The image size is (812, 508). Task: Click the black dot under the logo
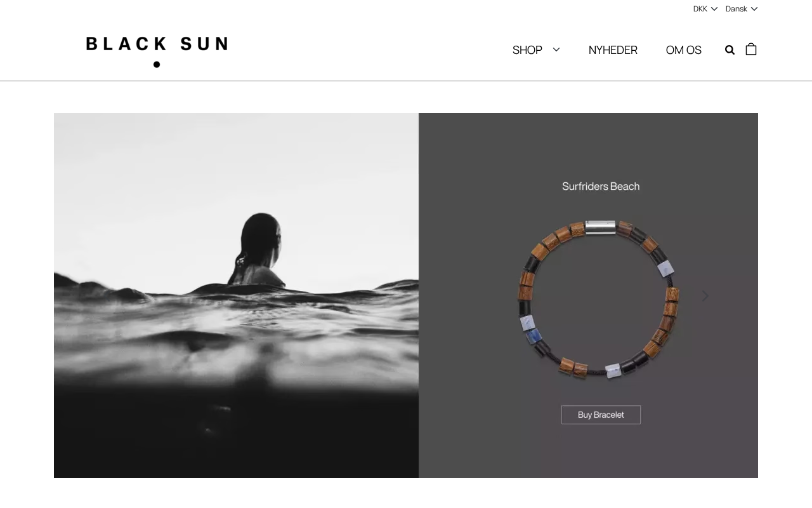coord(157,64)
